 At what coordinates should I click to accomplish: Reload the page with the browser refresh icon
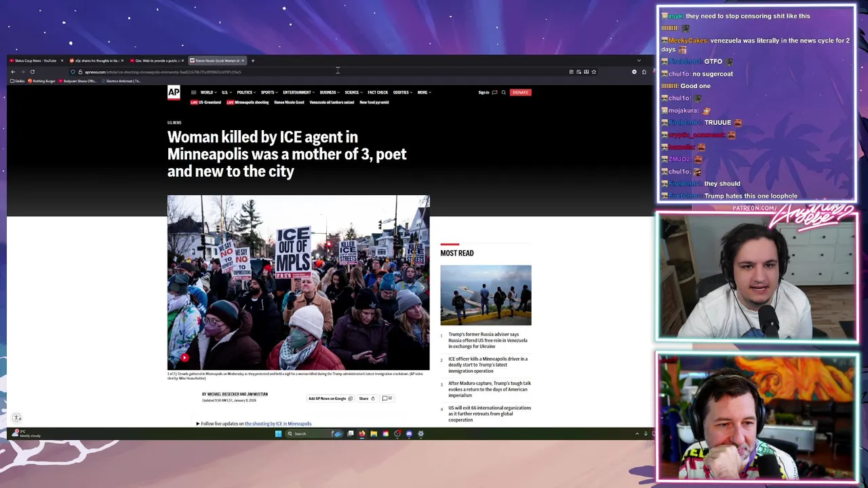click(32, 72)
